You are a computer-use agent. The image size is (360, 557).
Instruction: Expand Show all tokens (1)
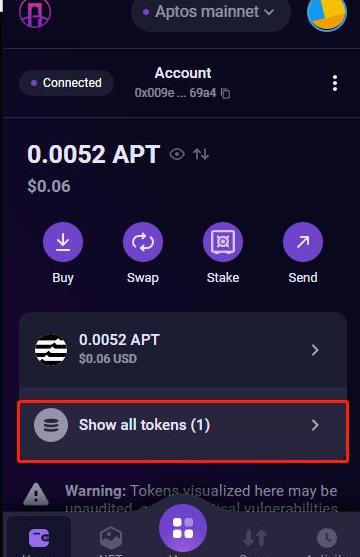click(x=183, y=431)
